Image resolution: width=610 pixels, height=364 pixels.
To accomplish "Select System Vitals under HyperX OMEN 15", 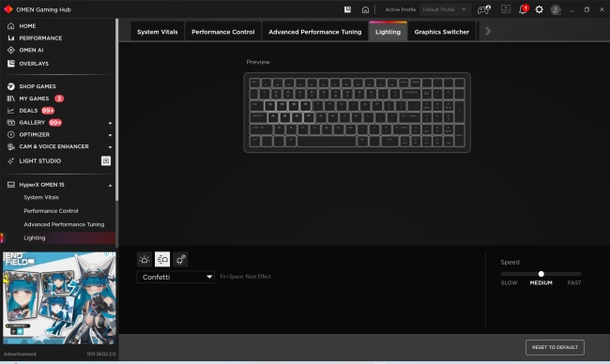I will (41, 198).
